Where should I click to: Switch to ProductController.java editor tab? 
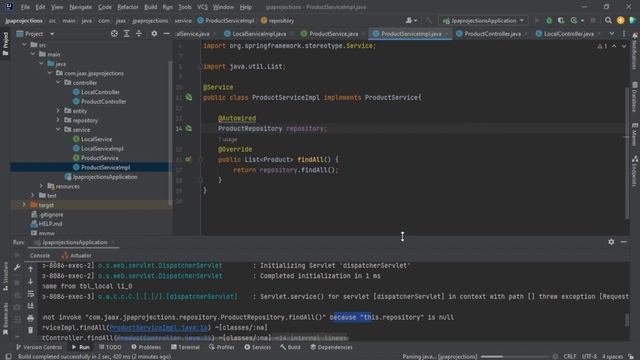489,34
